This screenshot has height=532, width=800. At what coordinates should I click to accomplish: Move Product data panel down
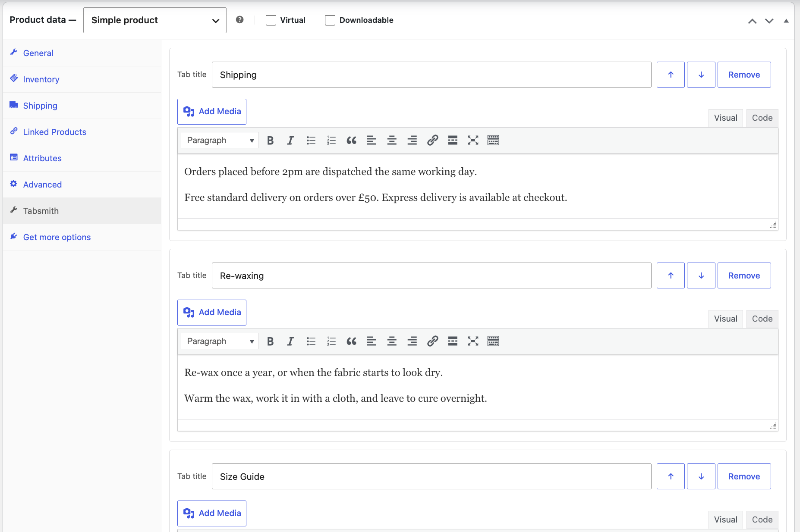pyautogui.click(x=769, y=21)
